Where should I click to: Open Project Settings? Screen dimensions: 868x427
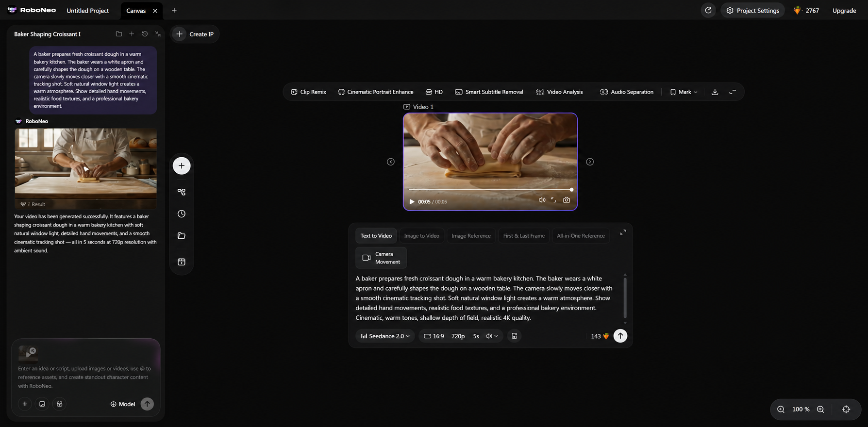pos(752,10)
